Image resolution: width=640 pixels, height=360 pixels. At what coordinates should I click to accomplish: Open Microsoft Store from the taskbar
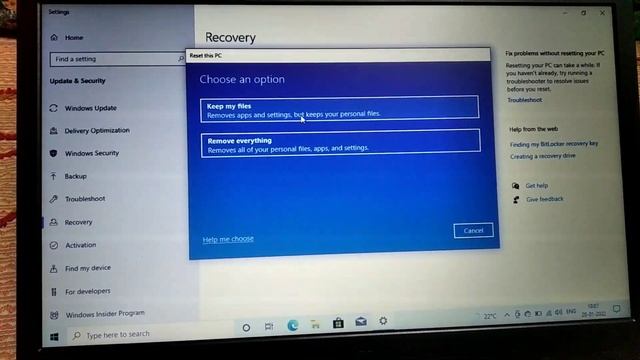338,323
